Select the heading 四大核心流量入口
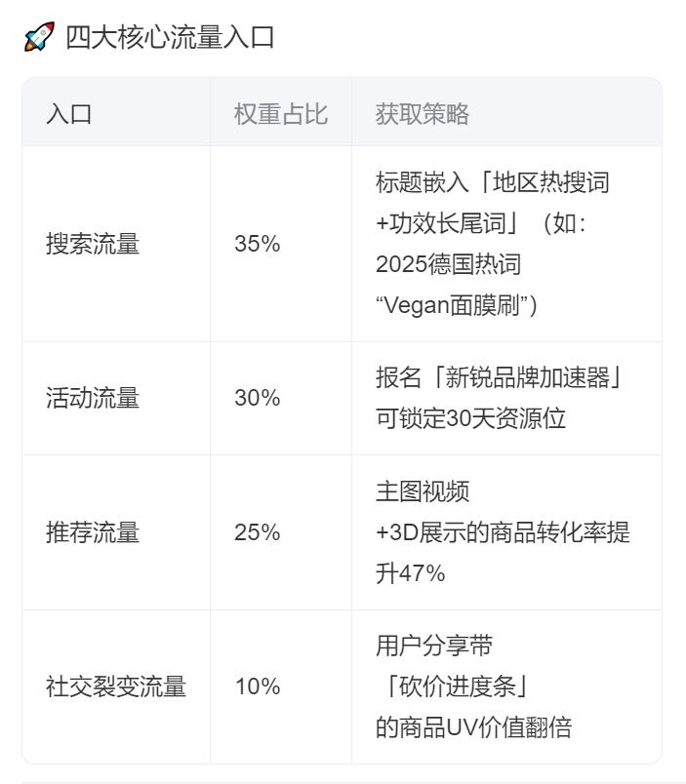This screenshot has width=686, height=784. pos(170,37)
